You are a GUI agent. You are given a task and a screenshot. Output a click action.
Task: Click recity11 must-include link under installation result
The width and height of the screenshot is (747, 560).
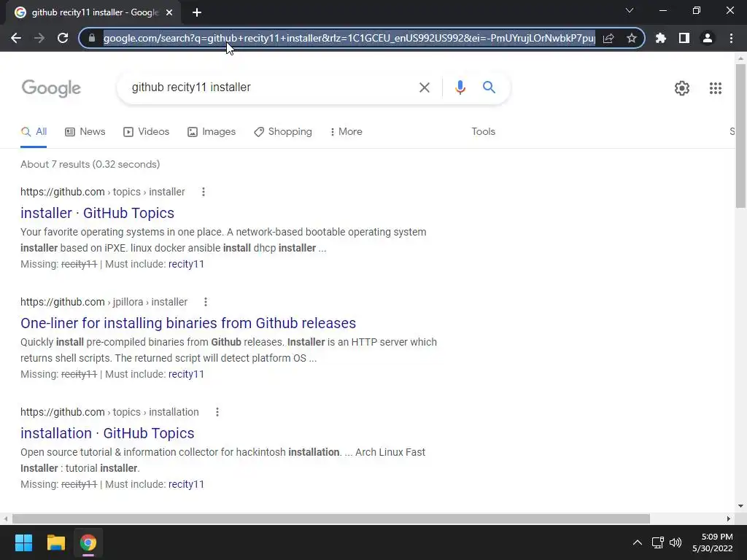[x=186, y=484]
